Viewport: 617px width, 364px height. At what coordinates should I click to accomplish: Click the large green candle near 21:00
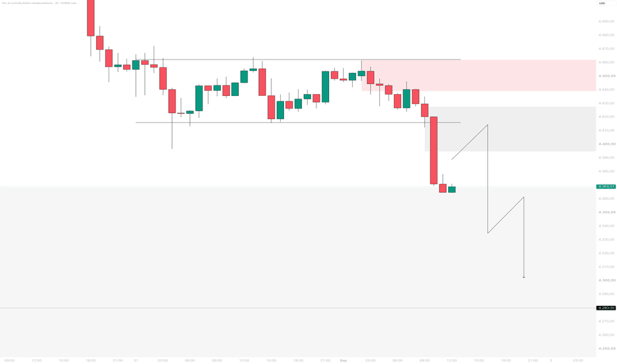pos(326,87)
